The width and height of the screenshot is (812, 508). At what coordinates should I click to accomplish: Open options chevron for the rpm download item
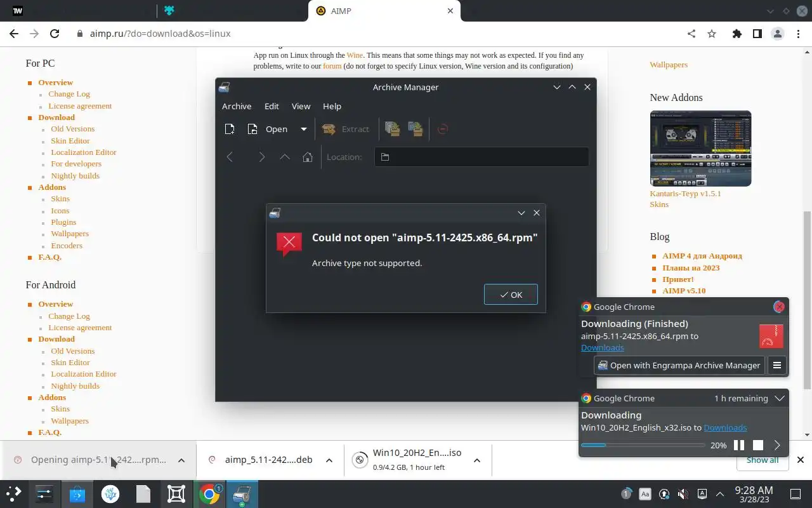pos(181,460)
